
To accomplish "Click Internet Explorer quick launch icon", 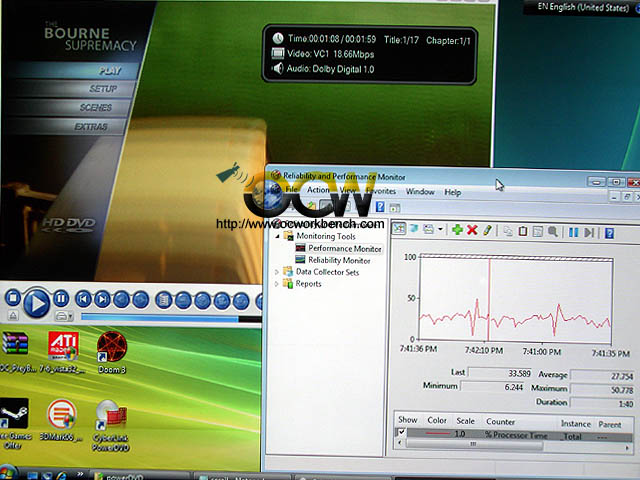I will coord(62,476).
